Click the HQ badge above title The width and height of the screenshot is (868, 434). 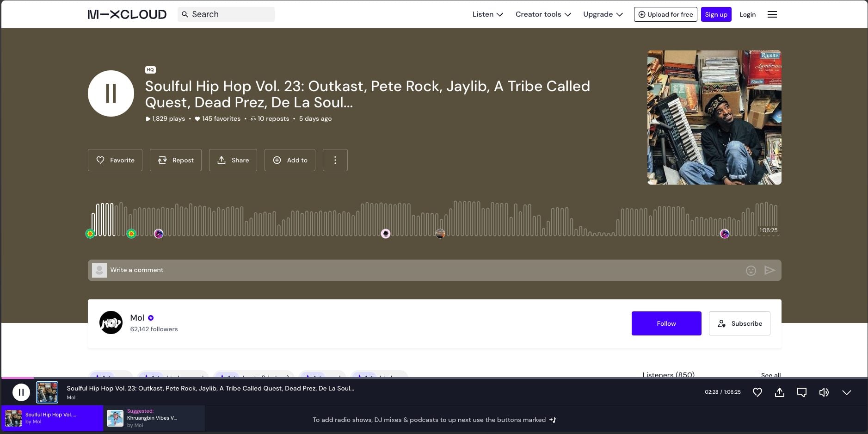(150, 70)
